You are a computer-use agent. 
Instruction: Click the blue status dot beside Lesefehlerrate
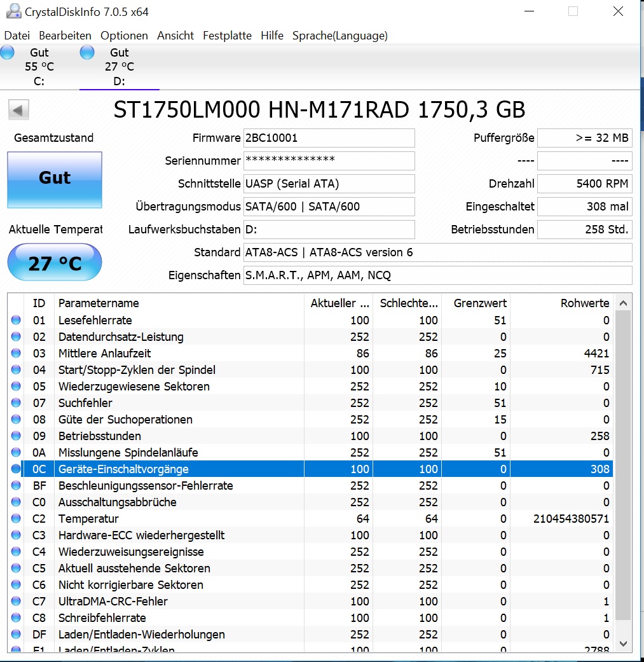point(15,320)
